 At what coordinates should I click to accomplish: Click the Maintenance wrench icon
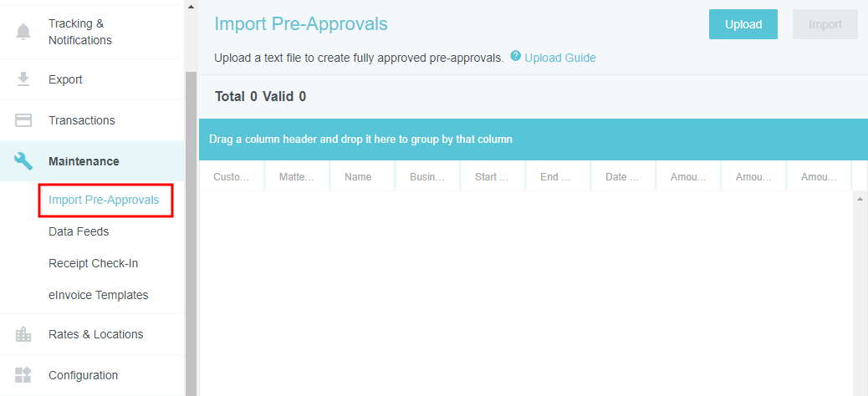[23, 161]
